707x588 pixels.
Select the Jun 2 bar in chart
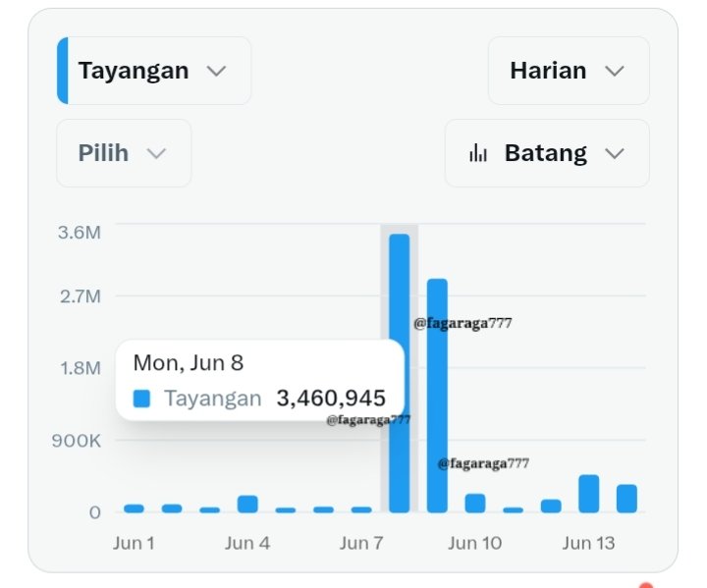[x=172, y=508]
